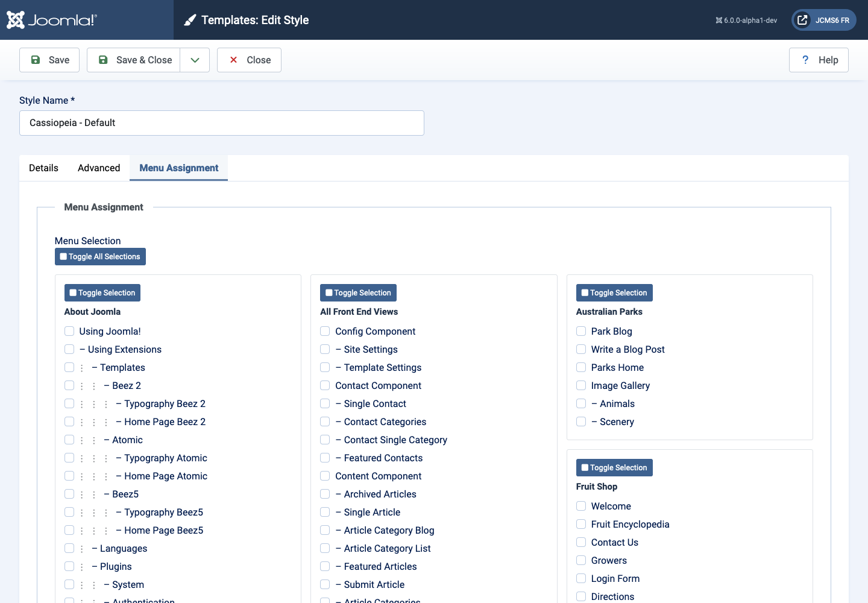Check Contact Us checkbox
The width and height of the screenshot is (868, 603).
tap(581, 542)
